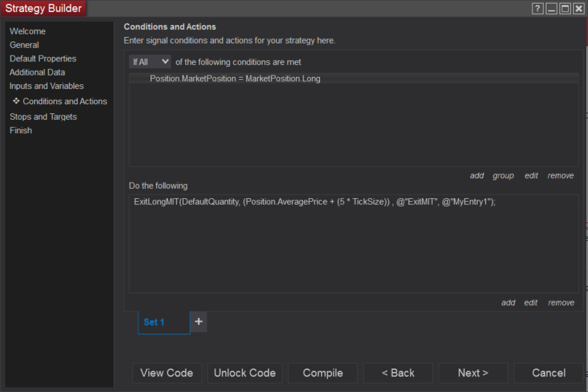The width and height of the screenshot is (588, 392).
Task: Select Conditions and Actions step
Action: coord(65,101)
